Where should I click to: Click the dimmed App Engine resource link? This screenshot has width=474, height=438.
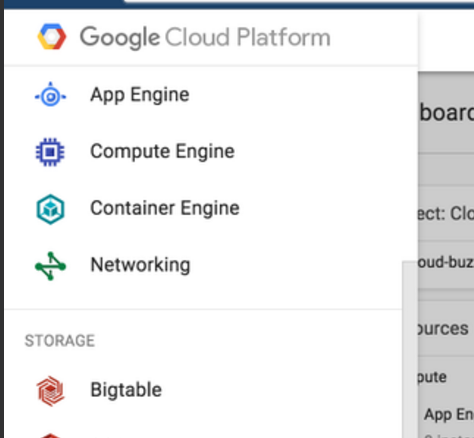[449, 415]
